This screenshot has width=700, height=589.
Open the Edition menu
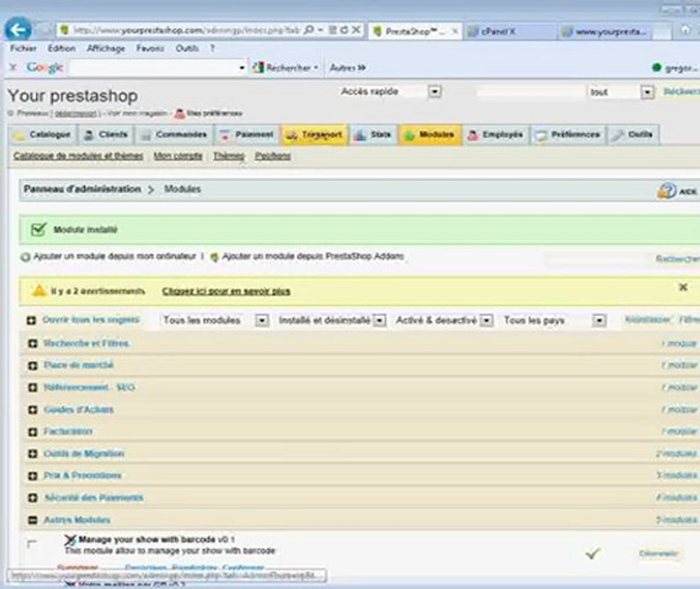61,48
